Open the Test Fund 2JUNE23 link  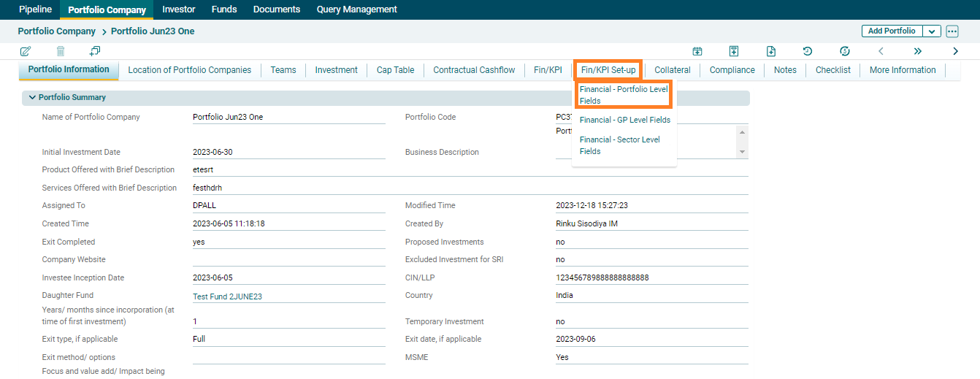click(227, 296)
